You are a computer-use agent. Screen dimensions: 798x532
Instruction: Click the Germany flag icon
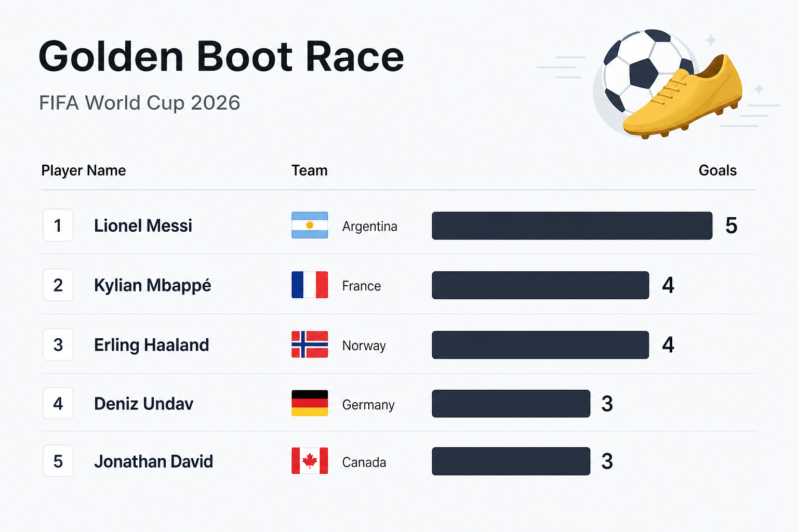click(310, 403)
